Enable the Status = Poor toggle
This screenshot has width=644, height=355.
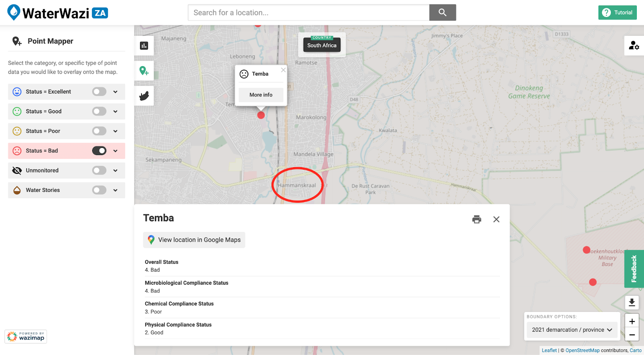[x=99, y=131]
